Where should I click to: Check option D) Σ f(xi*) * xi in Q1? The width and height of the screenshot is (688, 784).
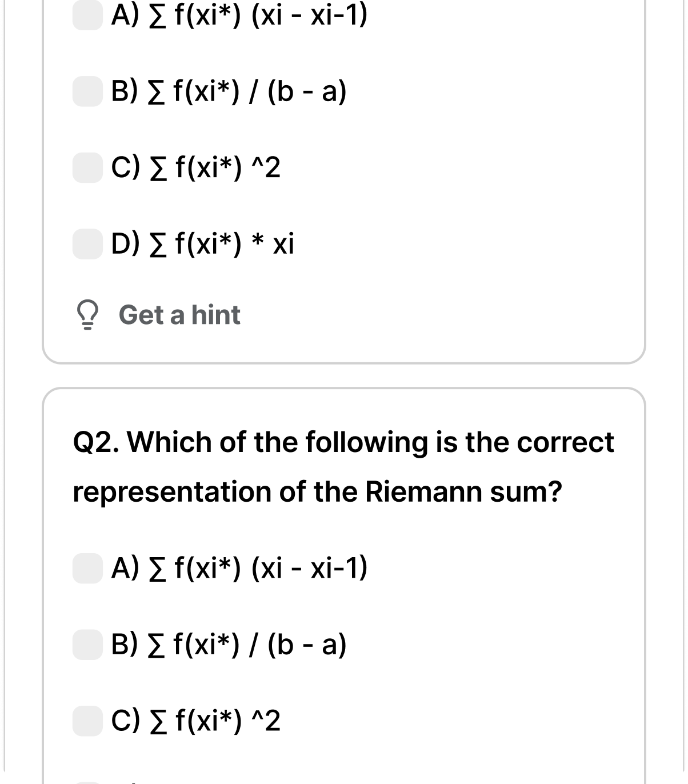pos(86,244)
